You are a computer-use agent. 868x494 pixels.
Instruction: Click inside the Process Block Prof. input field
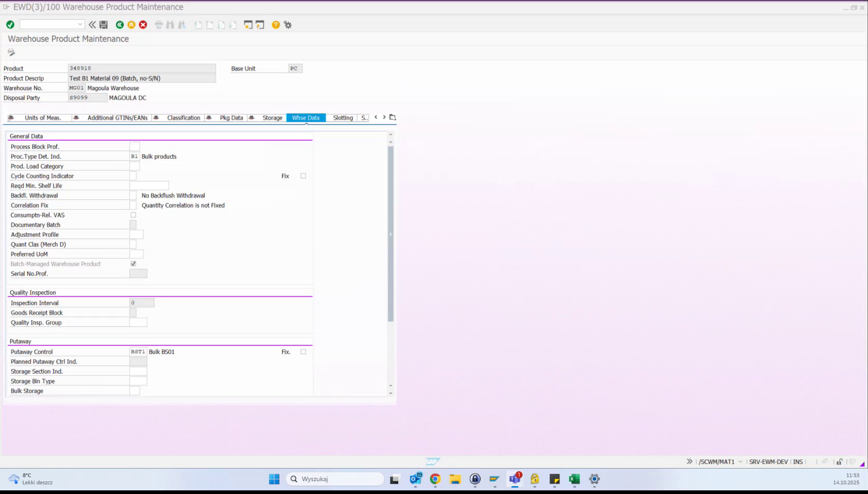[x=135, y=146]
